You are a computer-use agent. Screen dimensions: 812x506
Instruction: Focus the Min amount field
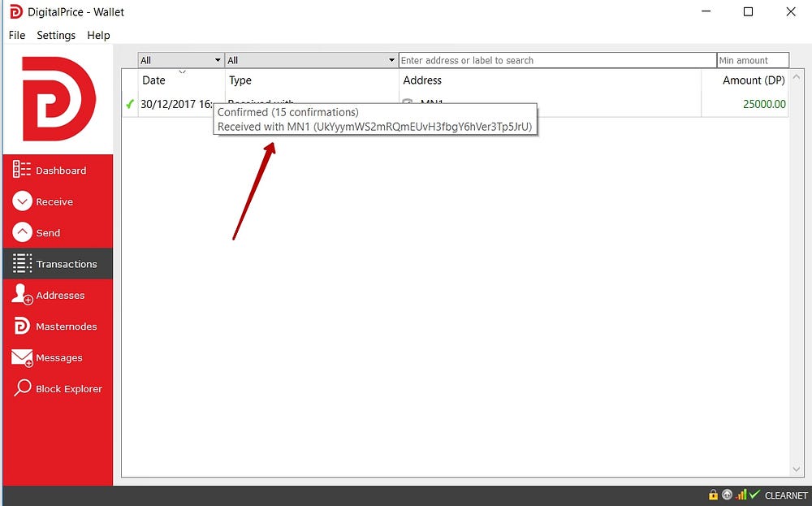point(753,60)
